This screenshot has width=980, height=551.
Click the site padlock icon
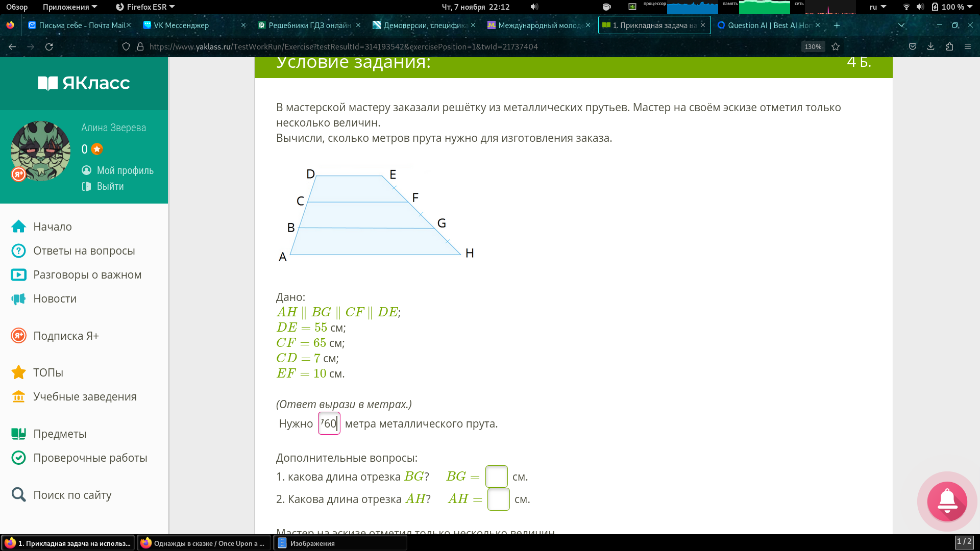click(140, 46)
